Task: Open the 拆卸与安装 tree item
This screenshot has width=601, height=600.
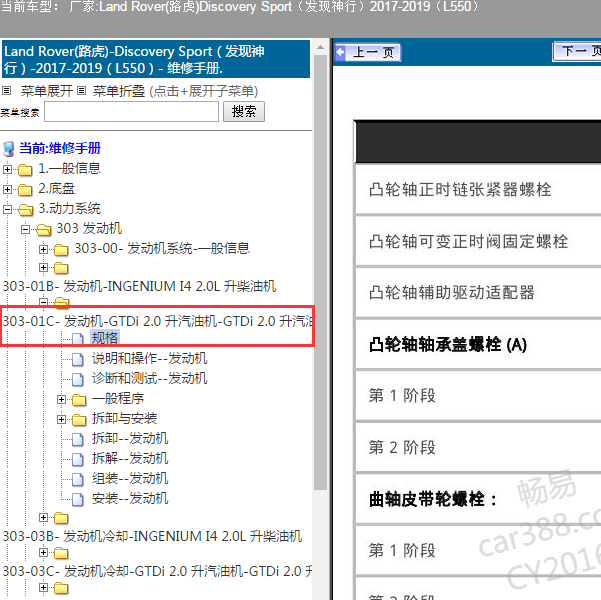Action: pos(125,418)
